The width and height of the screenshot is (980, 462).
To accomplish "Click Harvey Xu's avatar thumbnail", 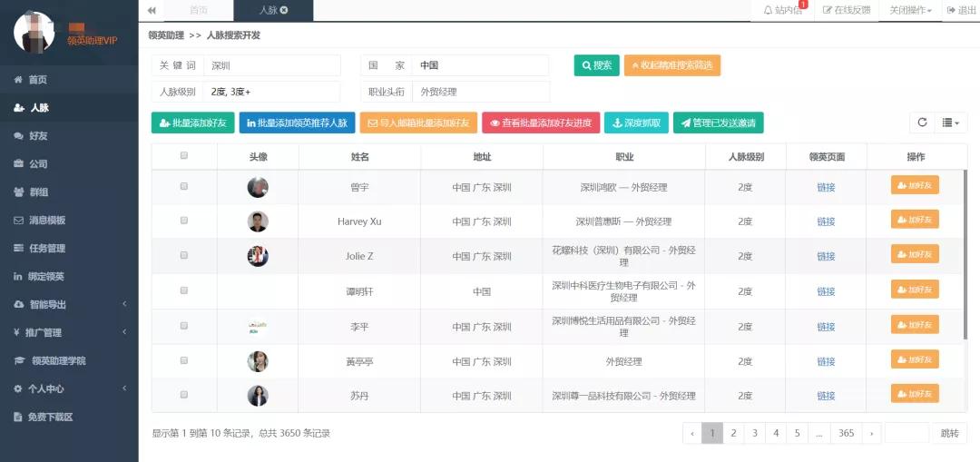I will [x=258, y=221].
